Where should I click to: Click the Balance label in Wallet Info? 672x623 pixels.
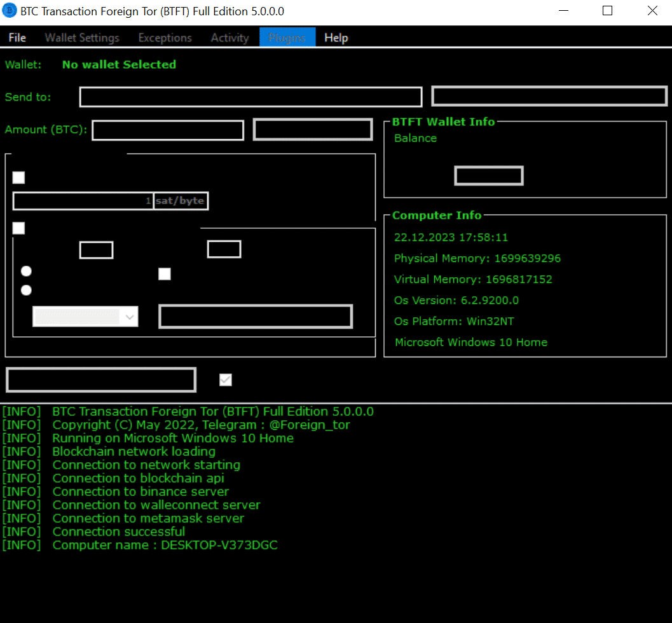415,139
